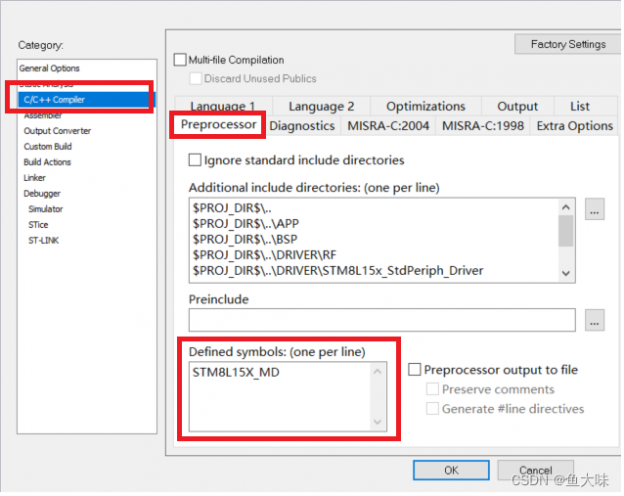Click the OK button

pos(451,470)
